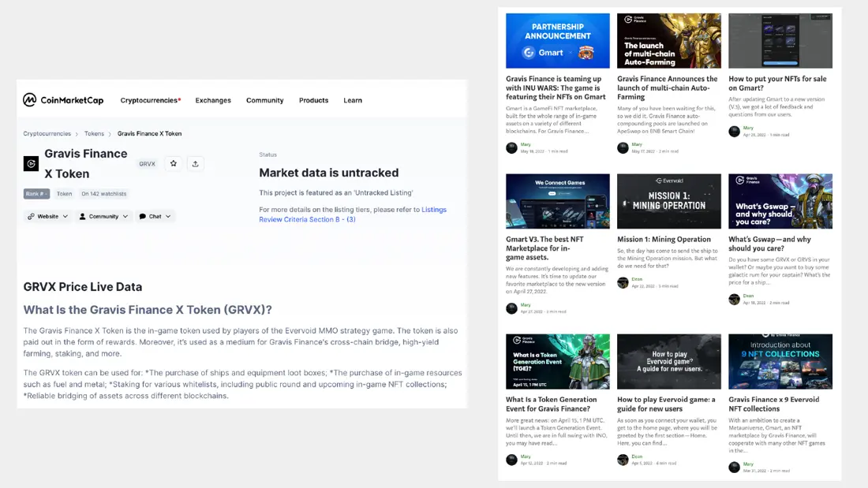Open Mission 1: Mining Operation thumbnail
Image resolution: width=868 pixels, height=488 pixels.
point(668,201)
